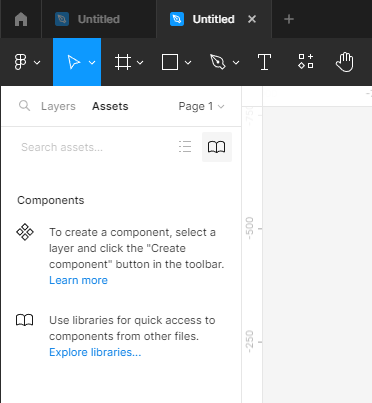Select the Pen tool
Viewport: 372px width, 403px height.
point(218,62)
